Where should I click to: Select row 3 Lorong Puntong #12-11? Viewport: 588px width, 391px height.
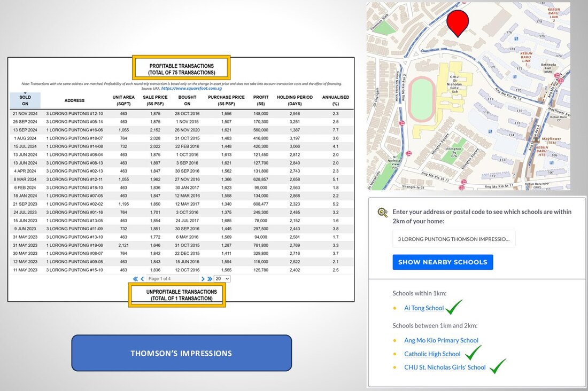182,179
